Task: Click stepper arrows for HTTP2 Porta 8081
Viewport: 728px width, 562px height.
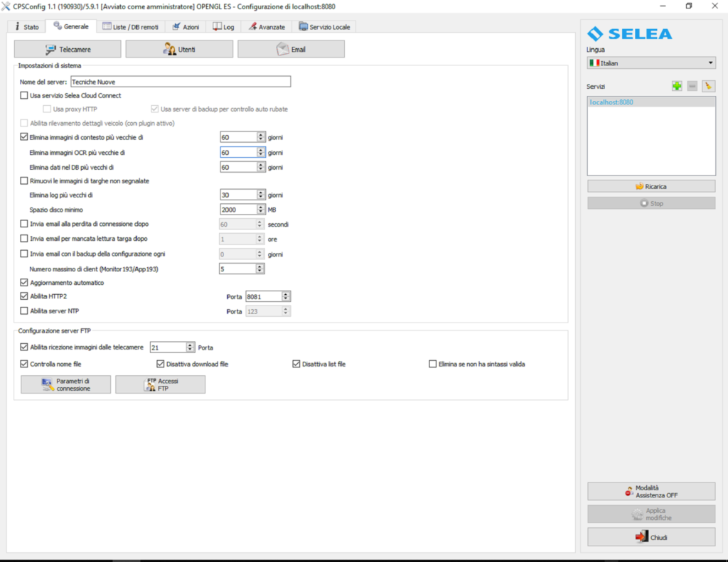Action: point(286,296)
